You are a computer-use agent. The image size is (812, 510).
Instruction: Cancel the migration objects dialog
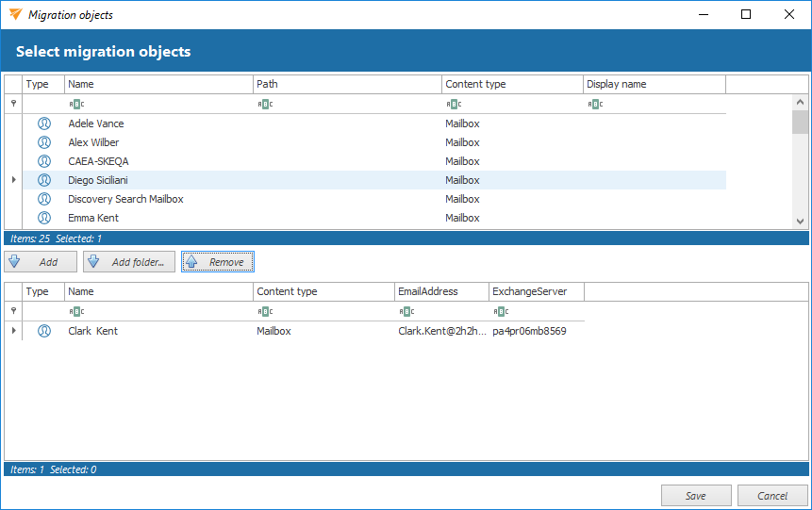coord(772,496)
